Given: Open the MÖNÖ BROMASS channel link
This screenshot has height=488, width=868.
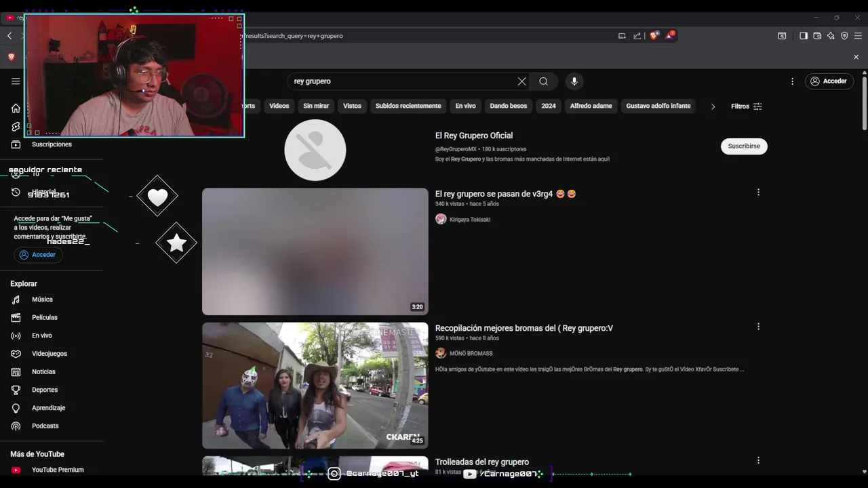Looking at the screenshot, I should pyautogui.click(x=471, y=354).
